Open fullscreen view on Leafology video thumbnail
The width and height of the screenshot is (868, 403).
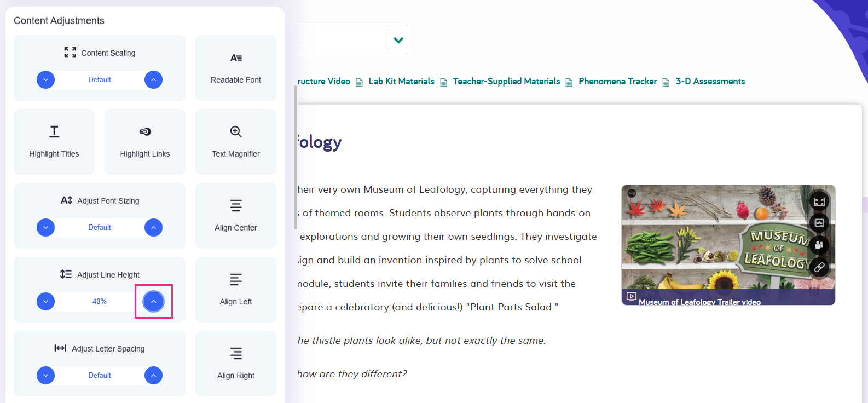coord(819,201)
